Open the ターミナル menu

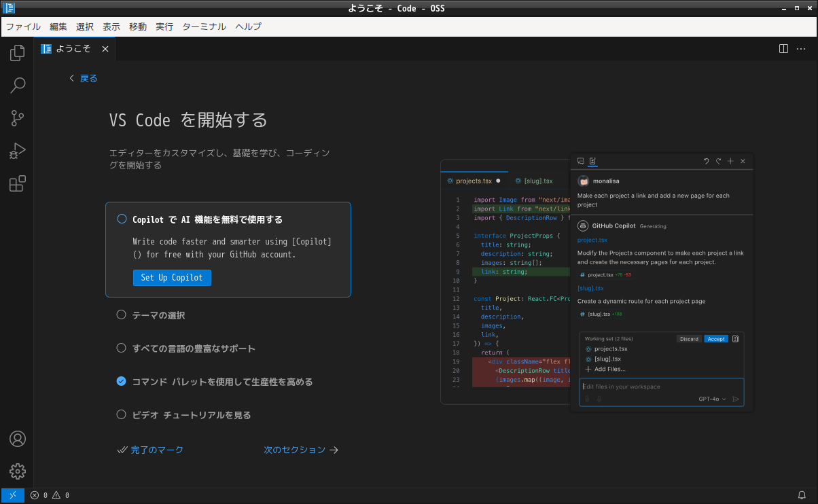point(204,26)
